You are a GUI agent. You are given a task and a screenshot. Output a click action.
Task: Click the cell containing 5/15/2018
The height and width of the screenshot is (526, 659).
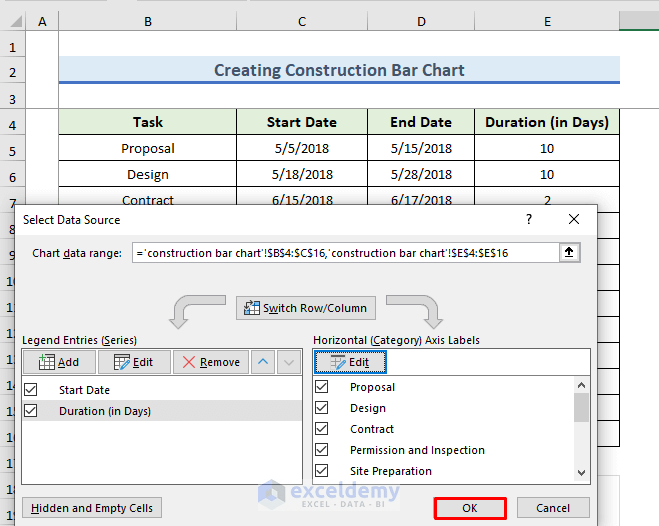(421, 148)
